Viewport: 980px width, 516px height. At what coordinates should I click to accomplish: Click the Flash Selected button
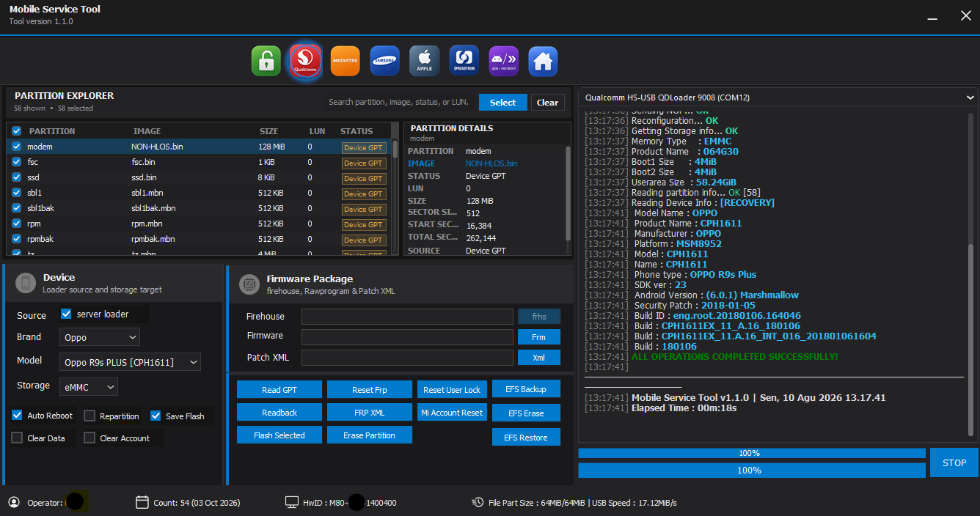pyautogui.click(x=279, y=435)
